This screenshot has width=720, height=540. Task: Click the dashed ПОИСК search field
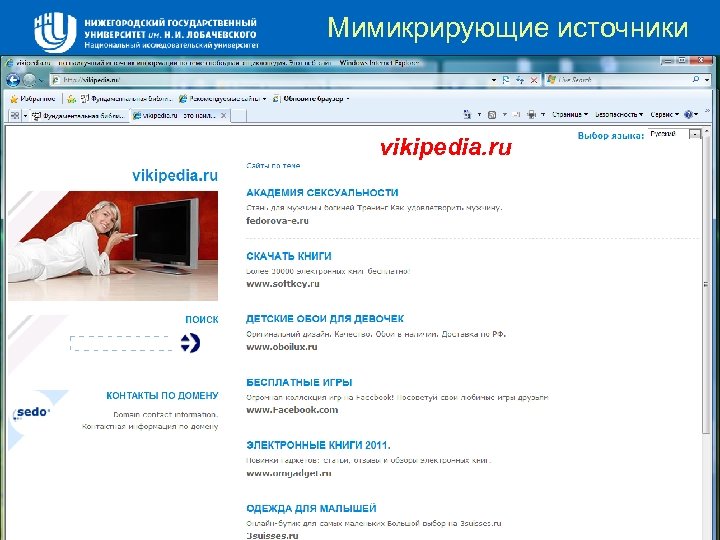click(x=121, y=343)
